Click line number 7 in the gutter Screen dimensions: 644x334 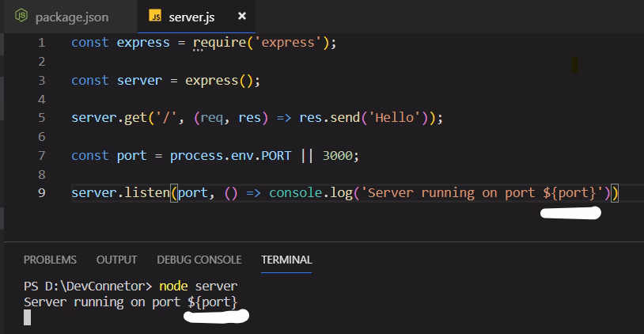click(x=41, y=156)
